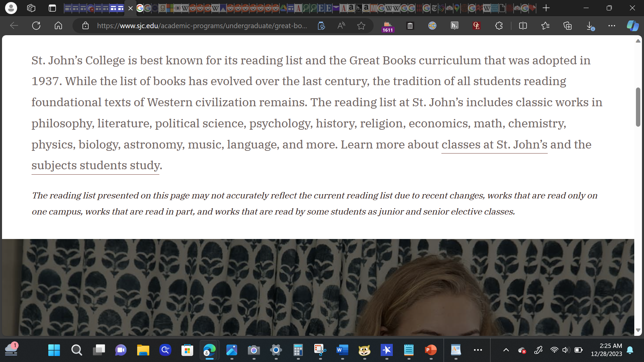This screenshot has width=644, height=362.
Task: Open Read aloud feature
Action: click(x=341, y=25)
